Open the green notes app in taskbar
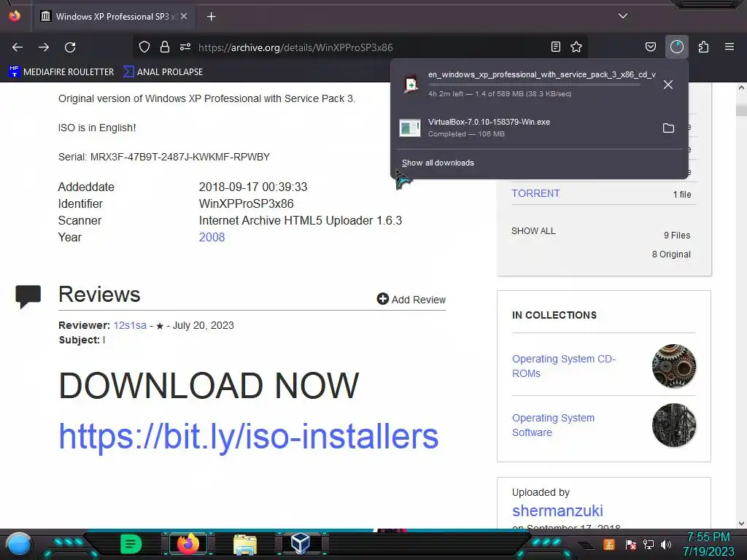Viewport: 747px width, 560px height. pyautogui.click(x=131, y=544)
